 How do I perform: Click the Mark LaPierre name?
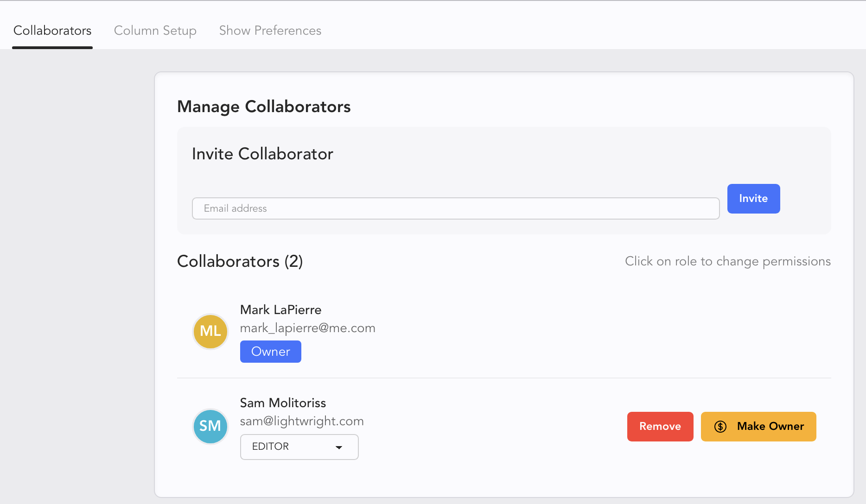pos(280,310)
